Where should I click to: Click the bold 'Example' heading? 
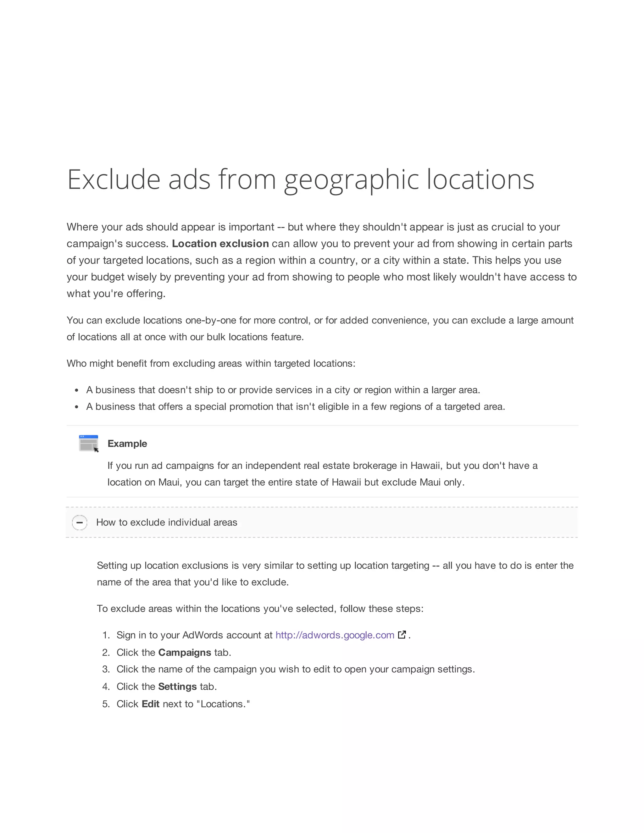(127, 444)
